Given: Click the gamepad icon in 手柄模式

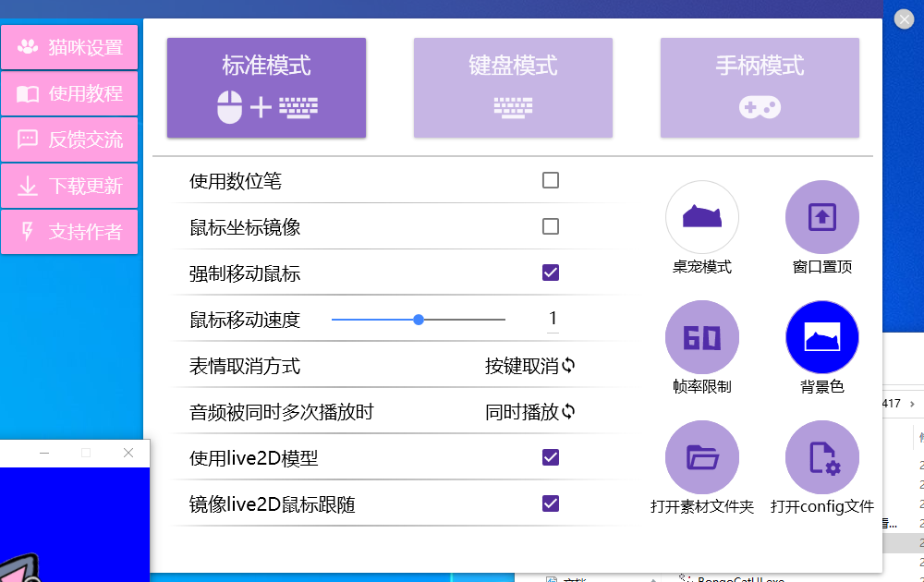Looking at the screenshot, I should coord(760,108).
